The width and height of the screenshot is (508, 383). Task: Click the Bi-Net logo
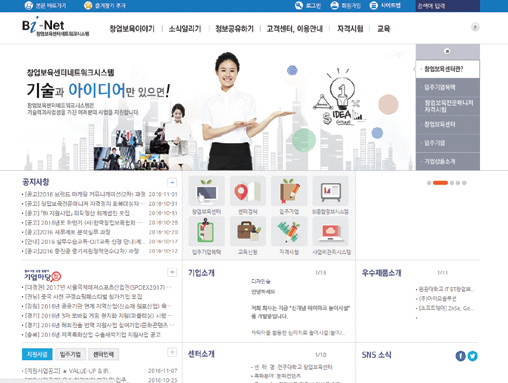click(55, 27)
